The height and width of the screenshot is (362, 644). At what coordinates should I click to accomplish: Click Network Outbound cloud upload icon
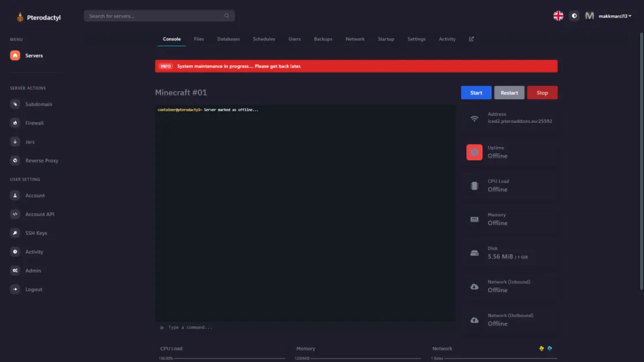click(474, 320)
